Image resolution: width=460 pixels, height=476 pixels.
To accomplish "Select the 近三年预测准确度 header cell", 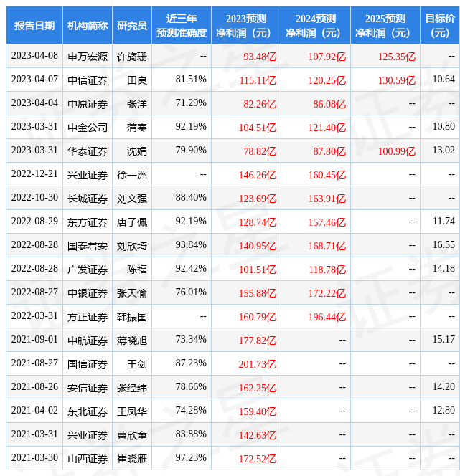I will pyautogui.click(x=182, y=26).
